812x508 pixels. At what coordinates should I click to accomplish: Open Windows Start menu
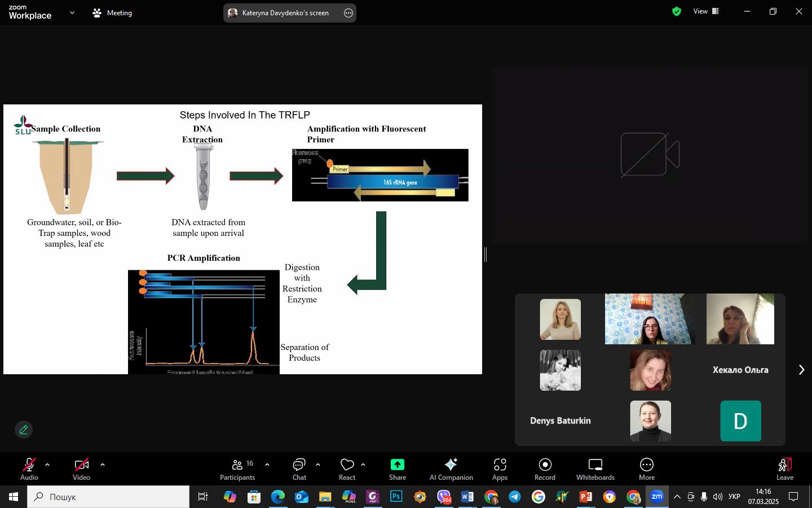pyautogui.click(x=14, y=497)
